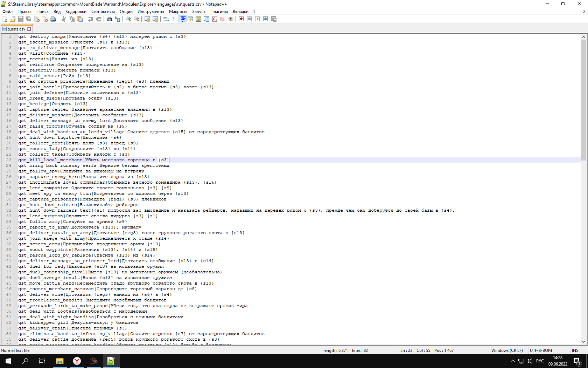Click the UTF-8-BOM encoding status field
Viewport: 588px width, 368px height.
click(541, 350)
